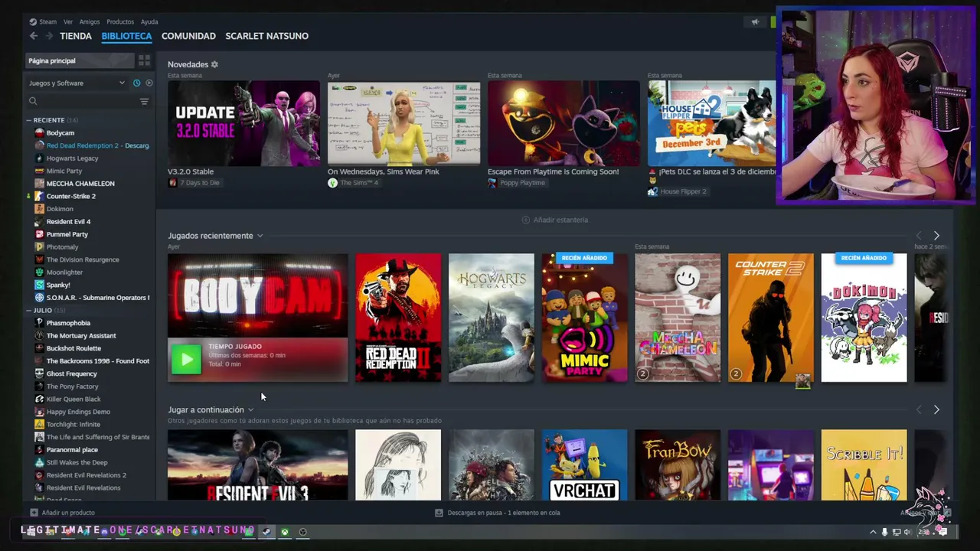Open the Xbox icon in the taskbar
Image resolution: width=980 pixels, height=551 pixels.
(x=284, y=531)
